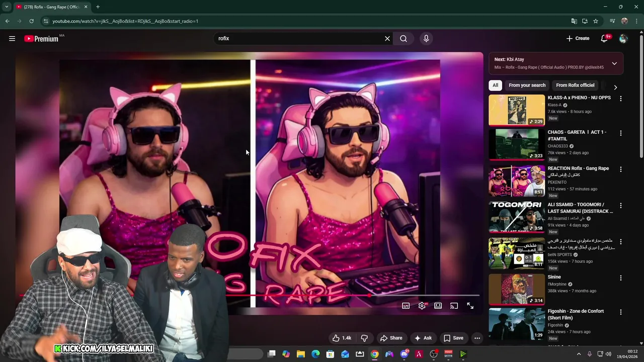Open Figoshin - Zone de Confort video

(576, 314)
